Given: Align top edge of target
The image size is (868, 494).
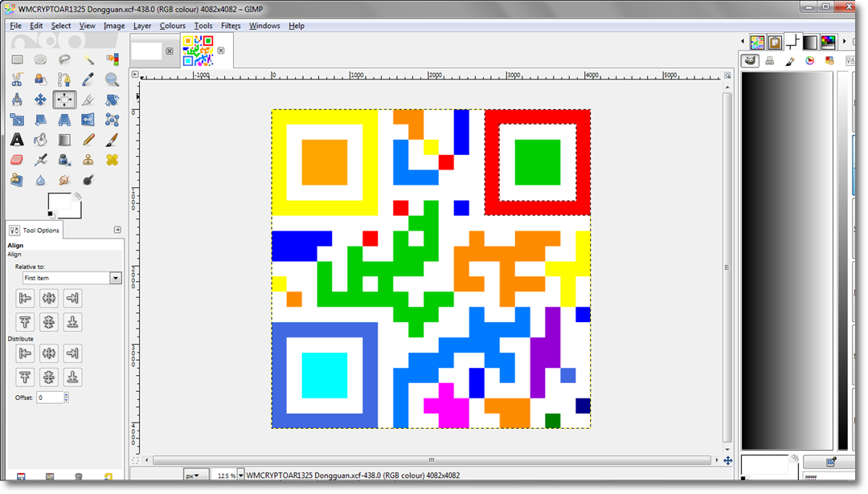Looking at the screenshot, I should pyautogui.click(x=25, y=322).
